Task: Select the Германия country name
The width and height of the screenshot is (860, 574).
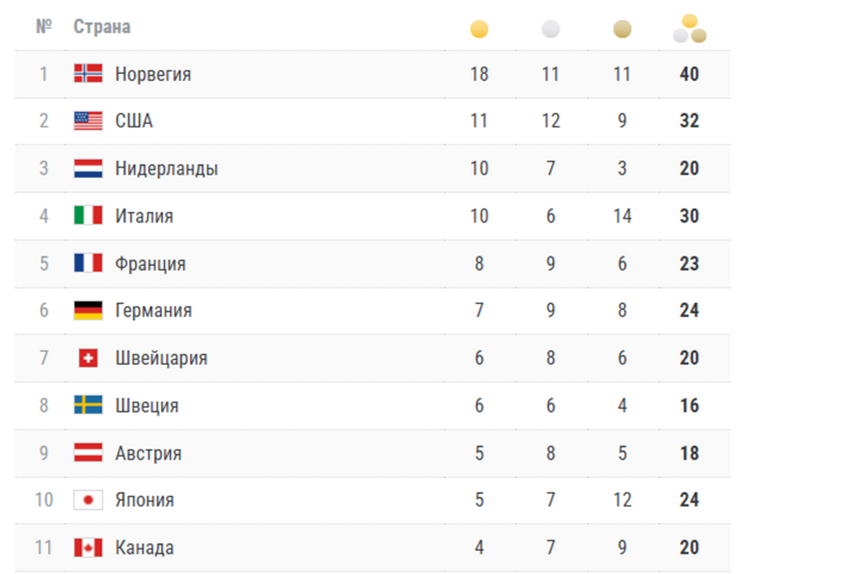Action: click(x=153, y=311)
